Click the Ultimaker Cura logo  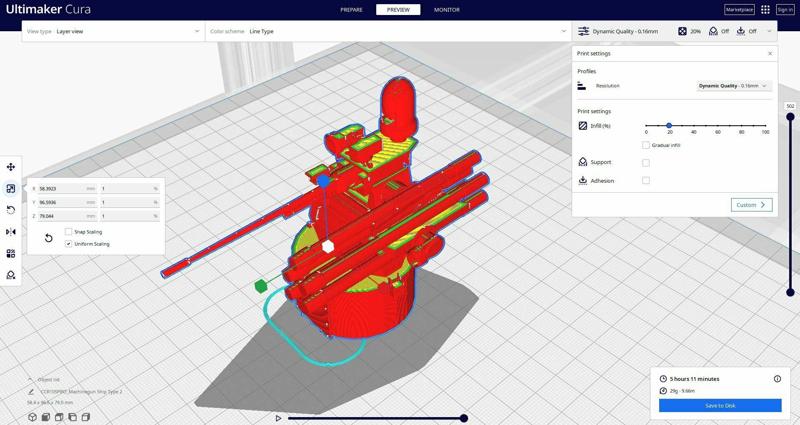pos(48,9)
